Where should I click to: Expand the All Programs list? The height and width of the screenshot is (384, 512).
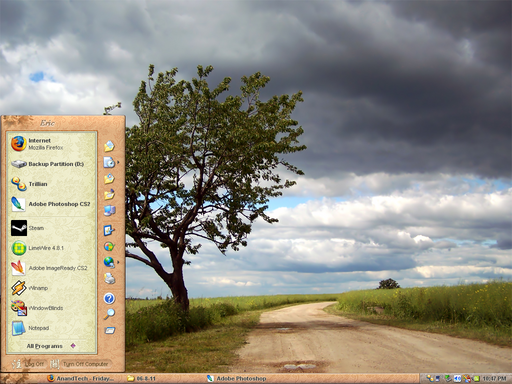click(52, 346)
